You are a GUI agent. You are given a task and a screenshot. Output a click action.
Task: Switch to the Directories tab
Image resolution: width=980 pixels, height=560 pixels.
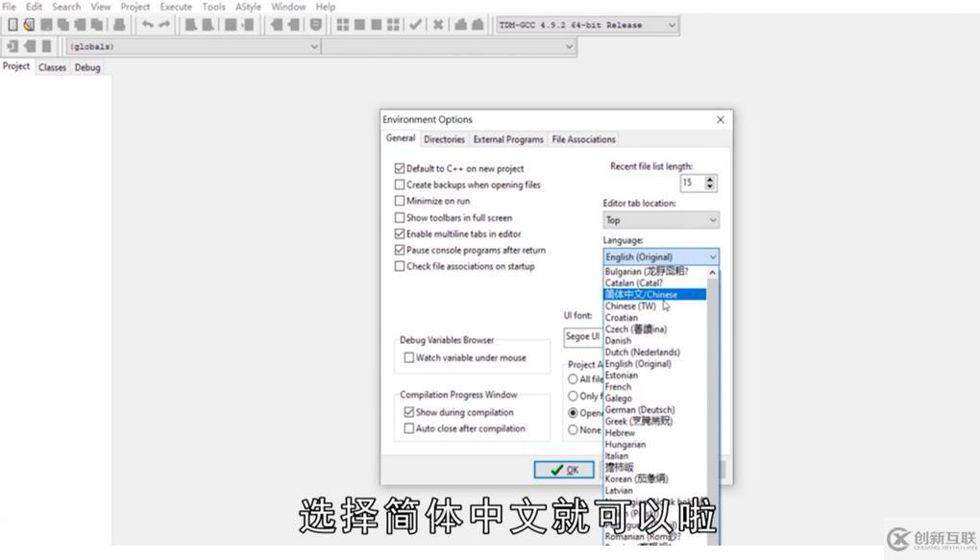click(x=443, y=138)
